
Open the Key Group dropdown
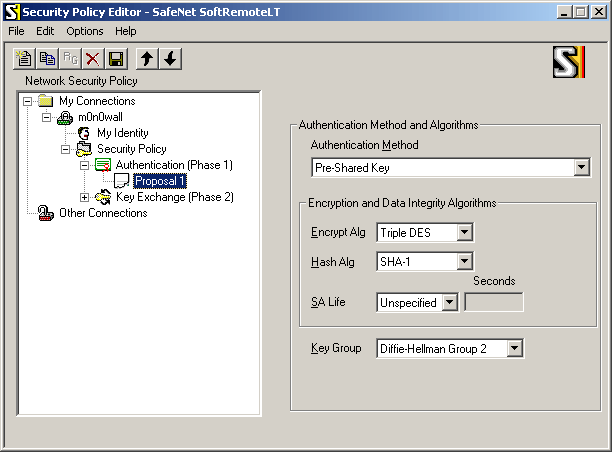(x=514, y=348)
